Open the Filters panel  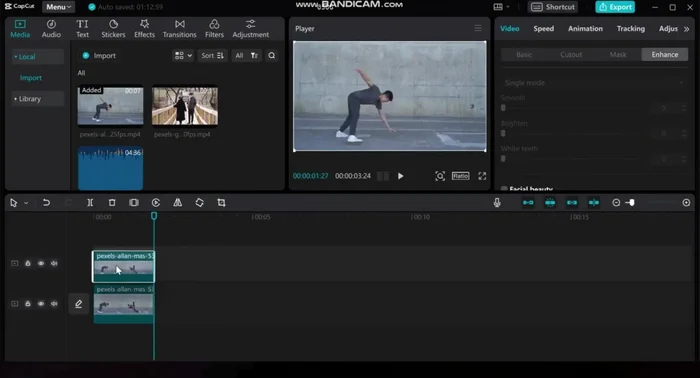point(214,29)
